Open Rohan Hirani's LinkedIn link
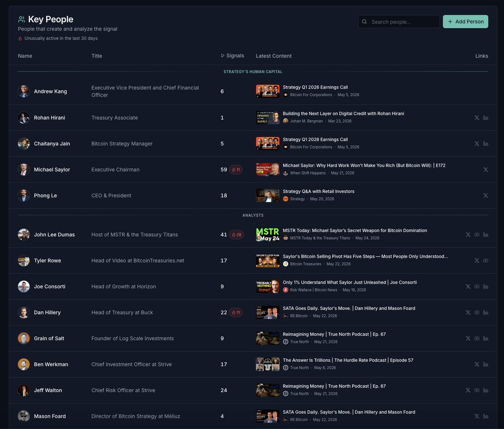Viewport: 504px width, 429px height. 486,118
